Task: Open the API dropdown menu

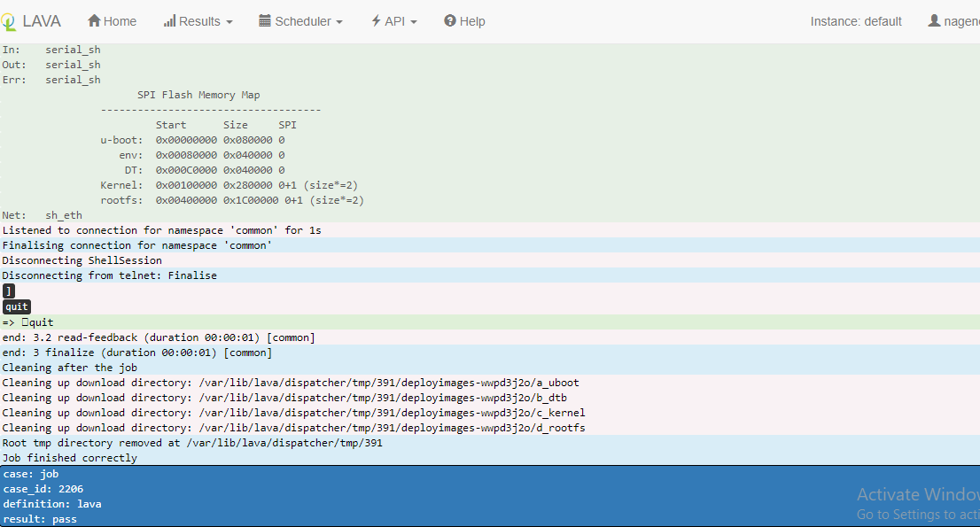Action: click(x=393, y=21)
